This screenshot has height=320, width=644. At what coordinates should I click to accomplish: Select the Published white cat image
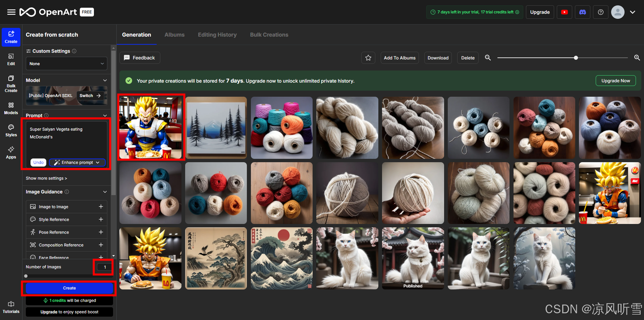(413, 258)
